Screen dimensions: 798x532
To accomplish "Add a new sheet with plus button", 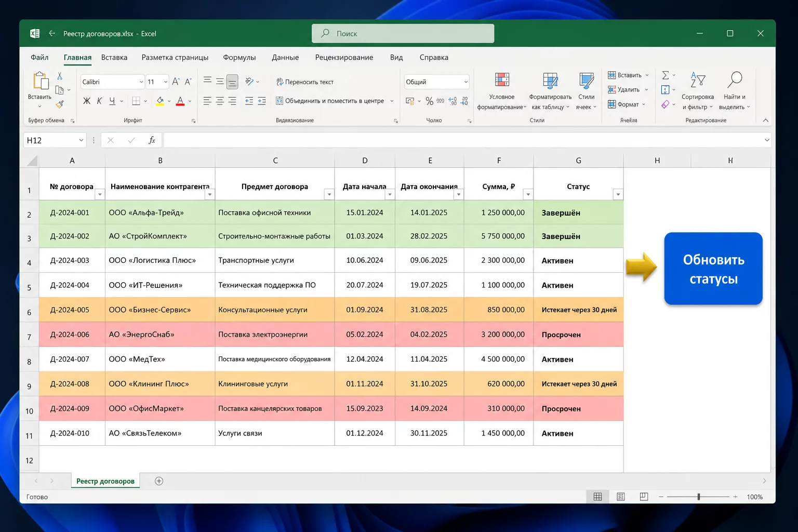I will 159,481.
